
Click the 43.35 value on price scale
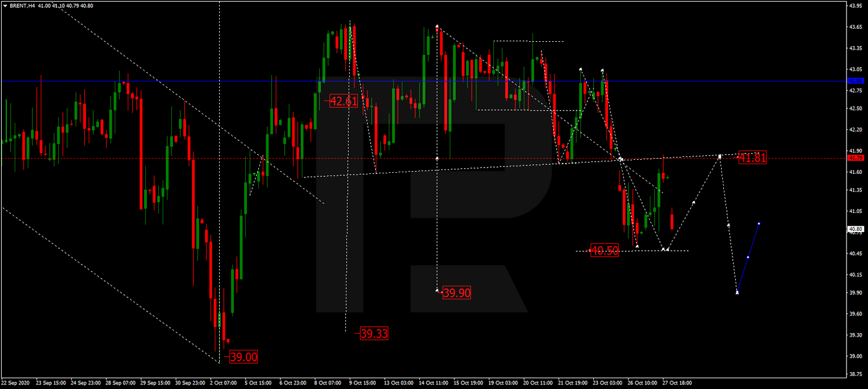click(x=854, y=48)
